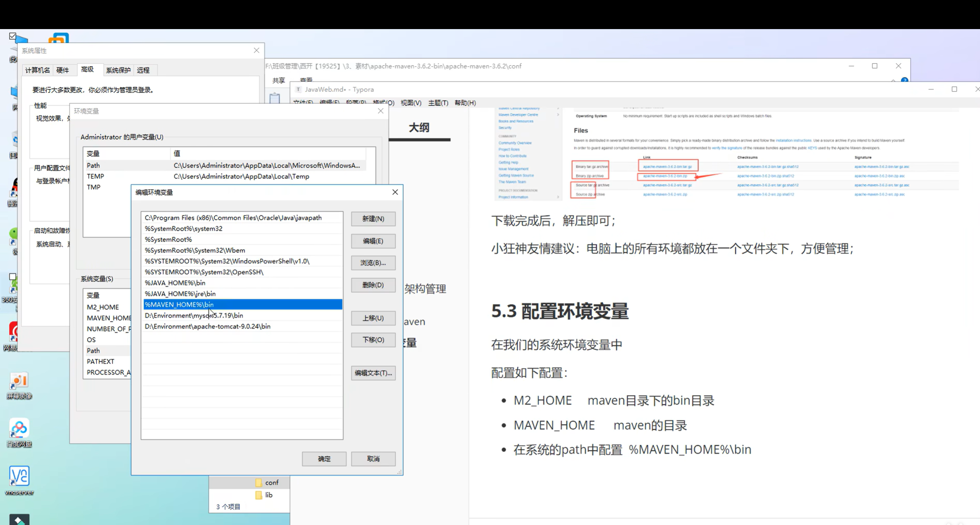Click the 新建(N) button
This screenshot has width=980, height=525.
pyautogui.click(x=373, y=219)
